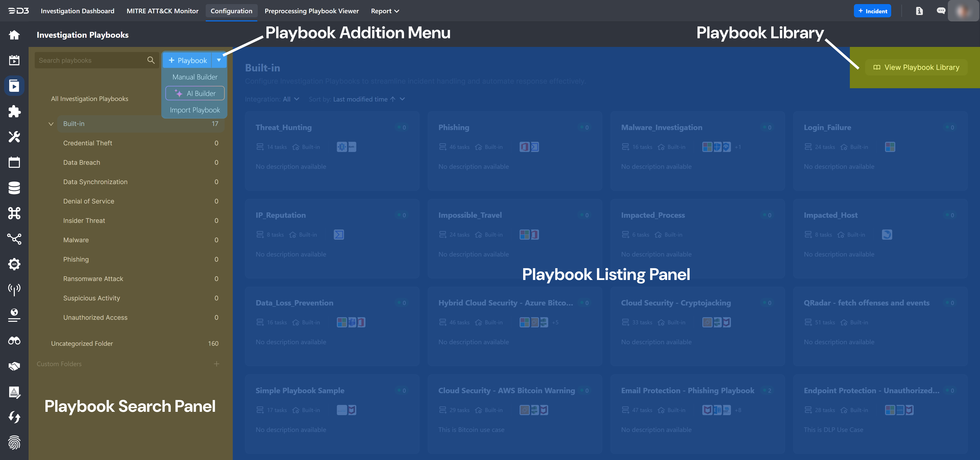This screenshot has height=460, width=980.
Task: Click View Playbook Library button
Action: click(916, 67)
